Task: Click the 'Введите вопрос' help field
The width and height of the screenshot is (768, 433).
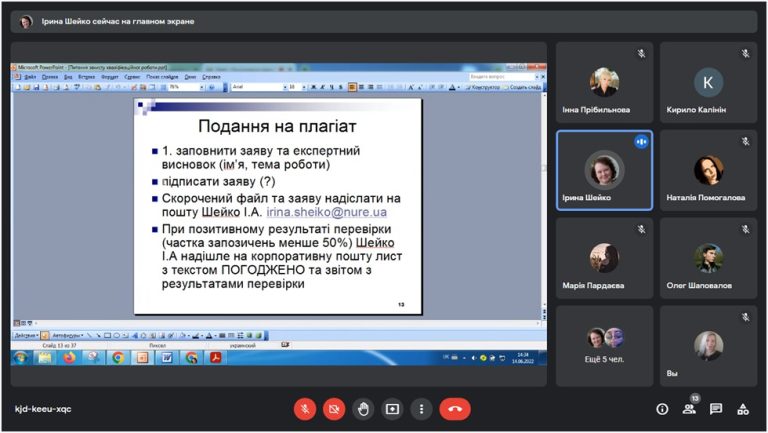Action: coord(501,77)
